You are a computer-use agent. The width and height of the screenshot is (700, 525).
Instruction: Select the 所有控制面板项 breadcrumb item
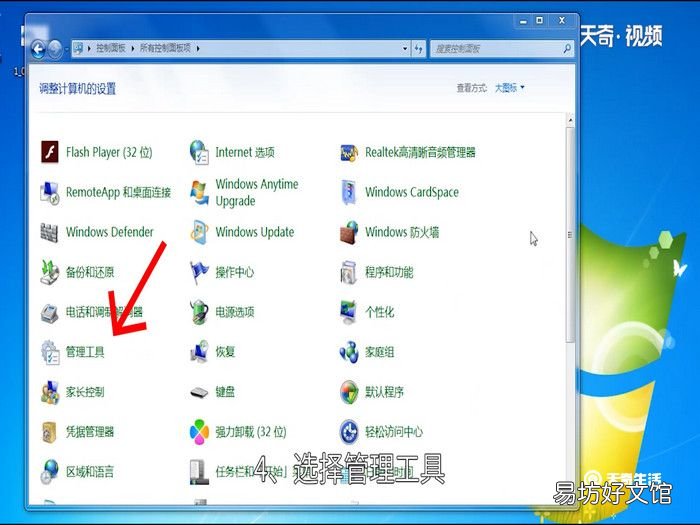coord(165,48)
